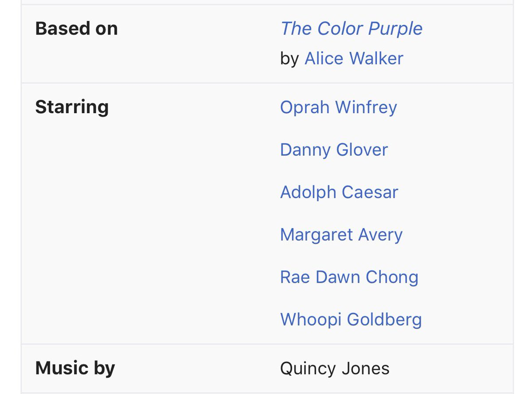Click the Starring row label
The height and width of the screenshot is (394, 532).
(72, 108)
